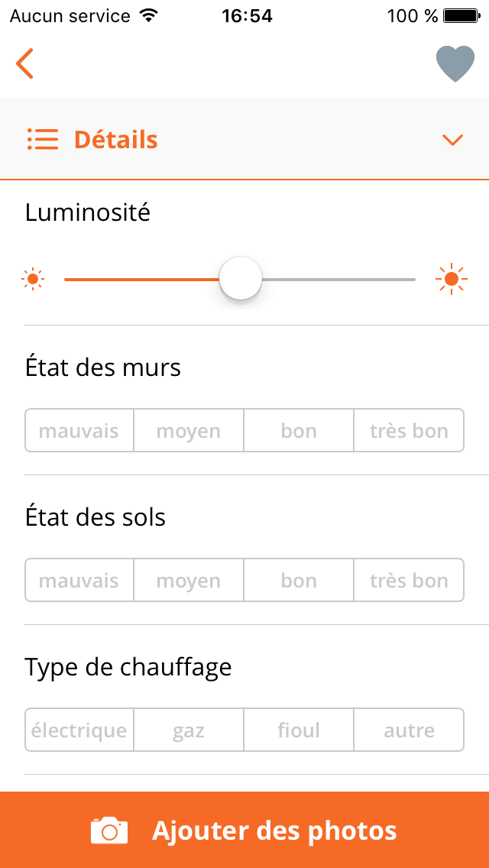489x868 pixels.
Task: Click the Luminosité slider handle
Action: [x=241, y=280]
